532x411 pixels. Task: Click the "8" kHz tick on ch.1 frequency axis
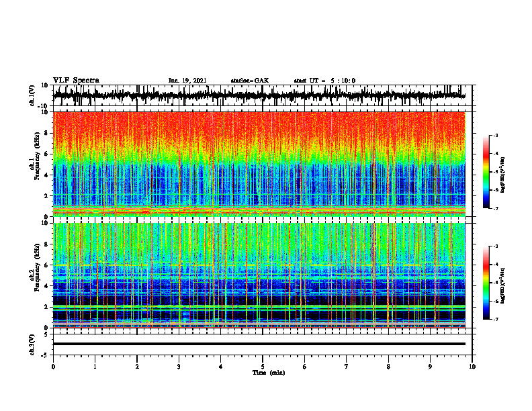(x=46, y=133)
